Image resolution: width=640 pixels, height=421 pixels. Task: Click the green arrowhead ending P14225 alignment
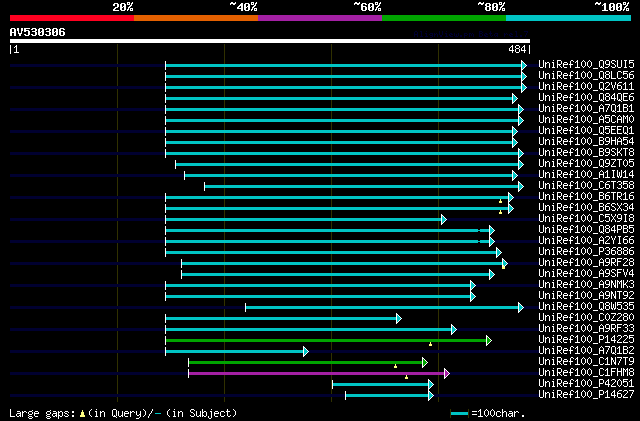(x=489, y=340)
